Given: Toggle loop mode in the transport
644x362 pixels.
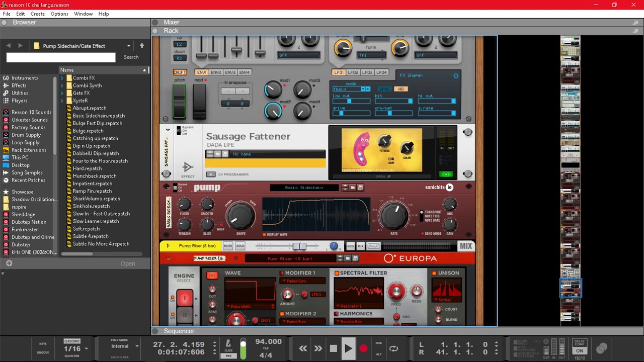Looking at the screenshot, I should pyautogui.click(x=394, y=348).
